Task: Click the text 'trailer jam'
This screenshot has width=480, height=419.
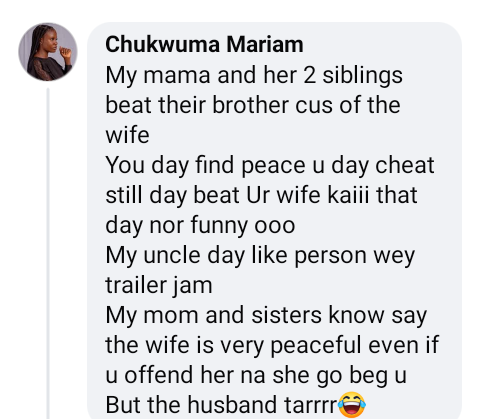Action: 159,286
